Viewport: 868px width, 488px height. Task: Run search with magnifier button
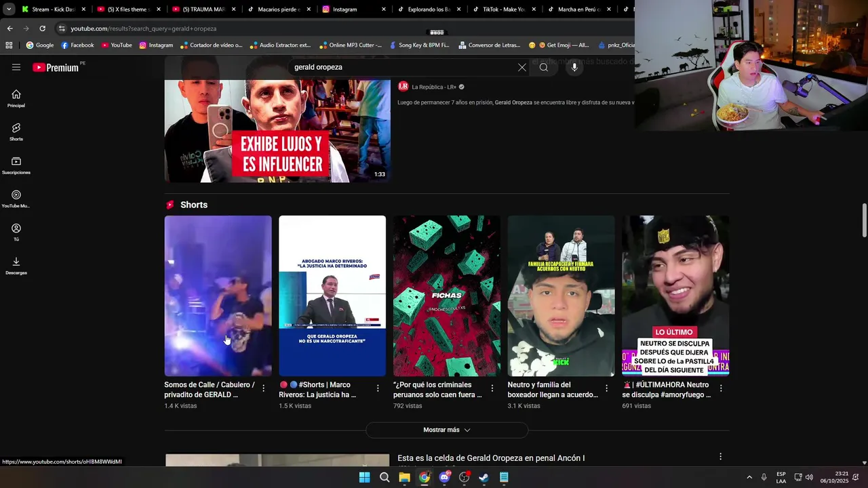pos(544,67)
